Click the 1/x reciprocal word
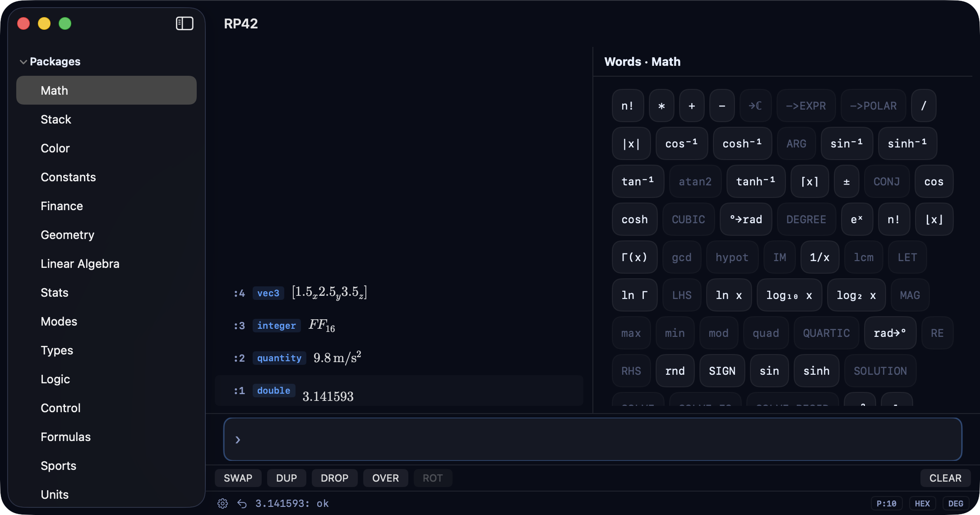 tap(820, 257)
